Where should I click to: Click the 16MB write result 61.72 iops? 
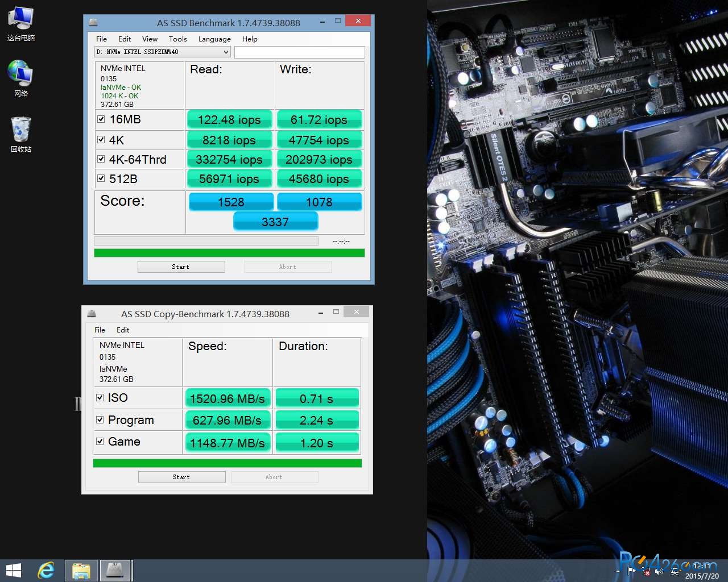coord(318,120)
